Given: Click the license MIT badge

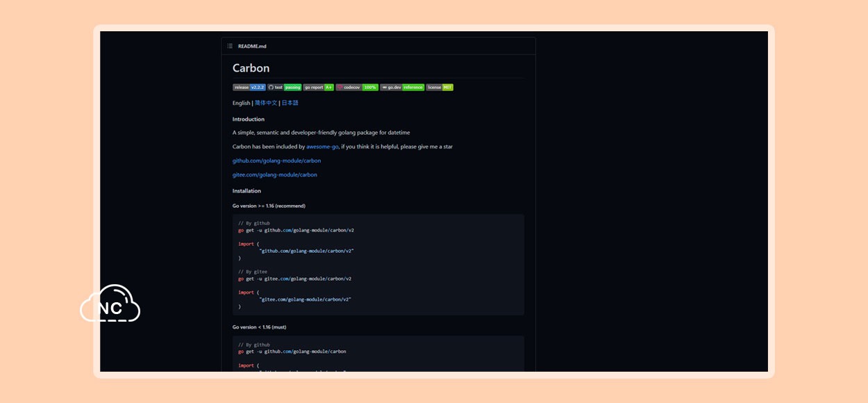Looking at the screenshot, I should (x=440, y=88).
